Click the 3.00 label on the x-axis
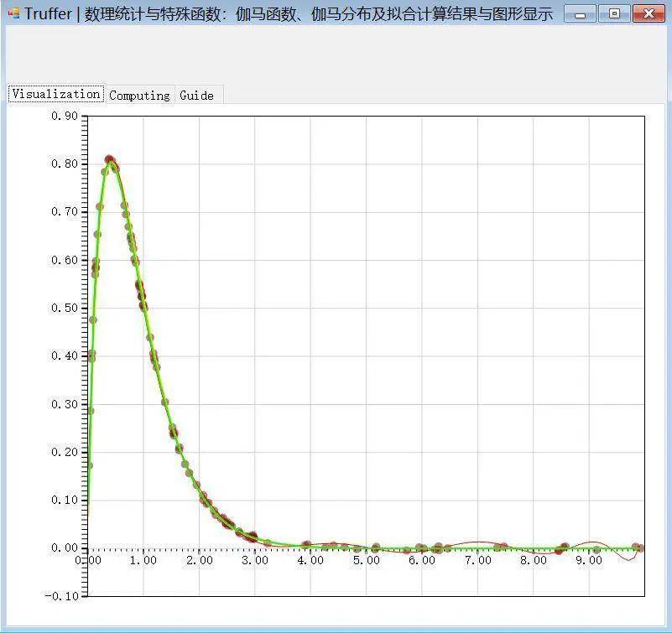Image resolution: width=672 pixels, height=633 pixels. click(x=255, y=561)
